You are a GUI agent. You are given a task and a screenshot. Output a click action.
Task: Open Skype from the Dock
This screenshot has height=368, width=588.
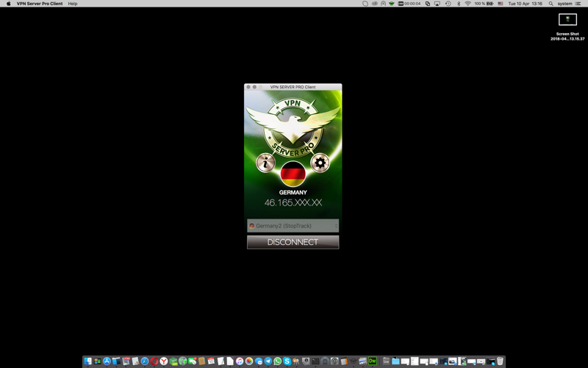point(287,361)
